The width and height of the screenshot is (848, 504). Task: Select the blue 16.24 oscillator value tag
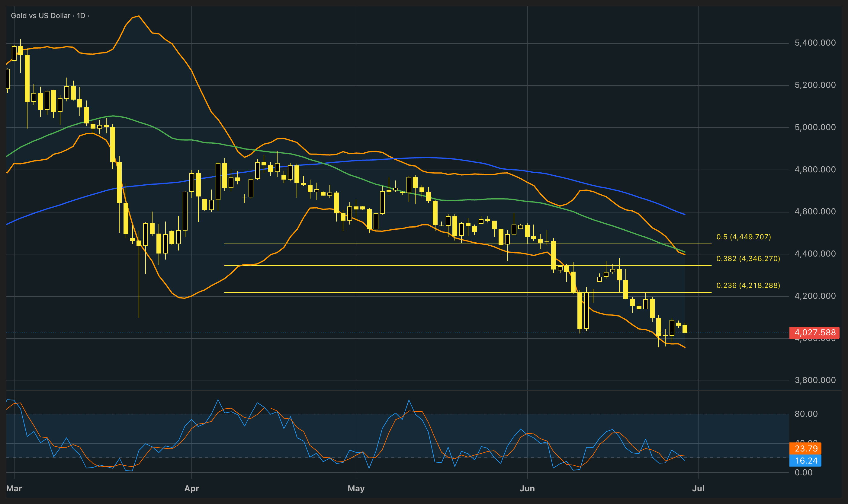(805, 461)
